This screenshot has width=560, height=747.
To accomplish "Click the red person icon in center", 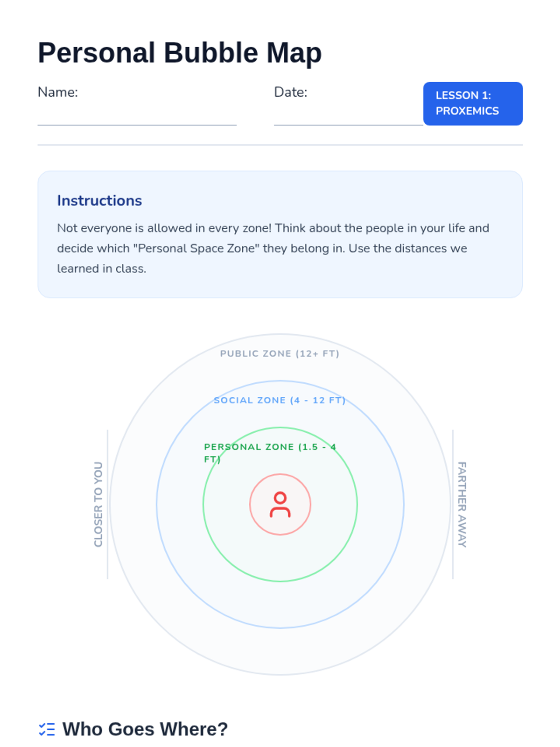I will click(280, 504).
